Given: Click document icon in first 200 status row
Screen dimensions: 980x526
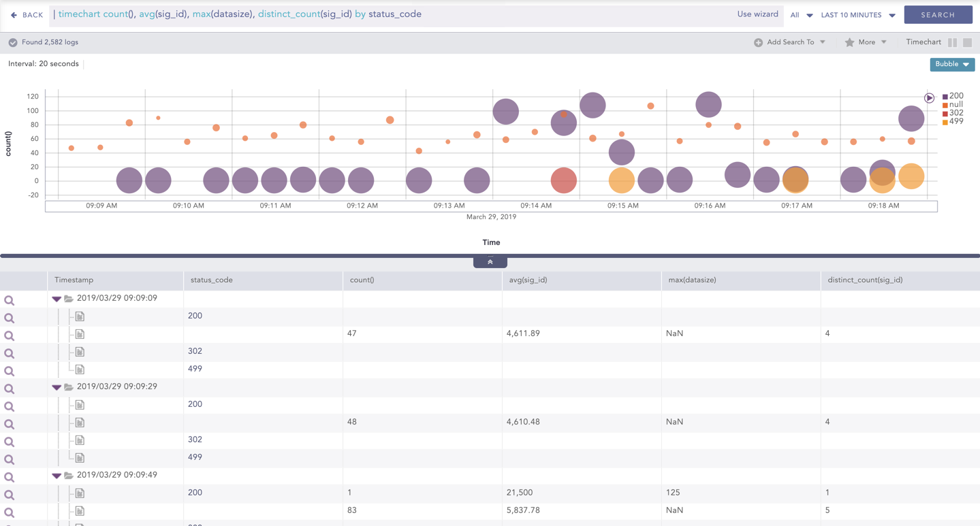Looking at the screenshot, I should click(80, 316).
